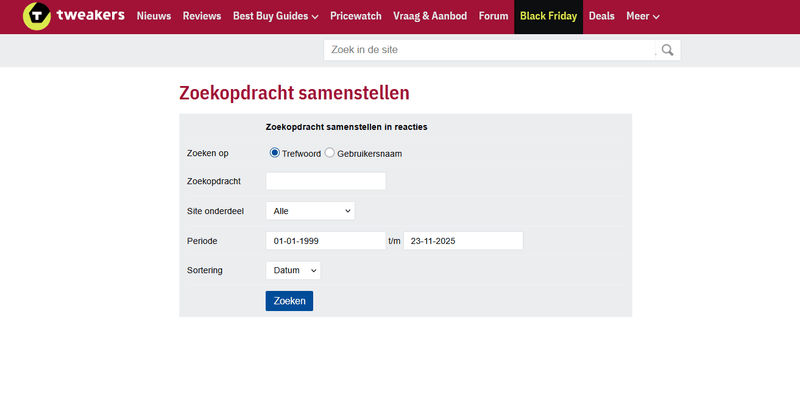Click the magnifier search icon
The height and width of the screenshot is (419, 800).
coord(667,50)
